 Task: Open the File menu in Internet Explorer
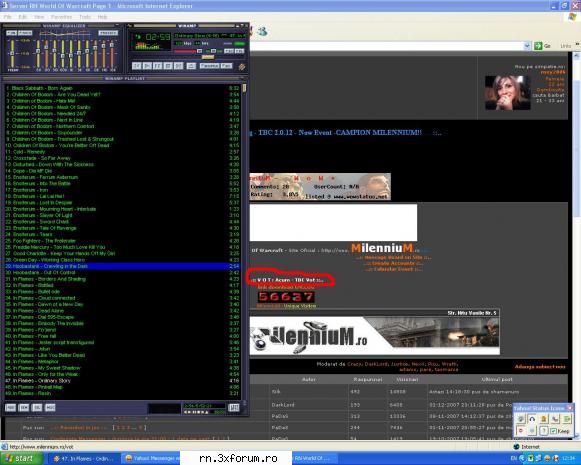point(7,17)
